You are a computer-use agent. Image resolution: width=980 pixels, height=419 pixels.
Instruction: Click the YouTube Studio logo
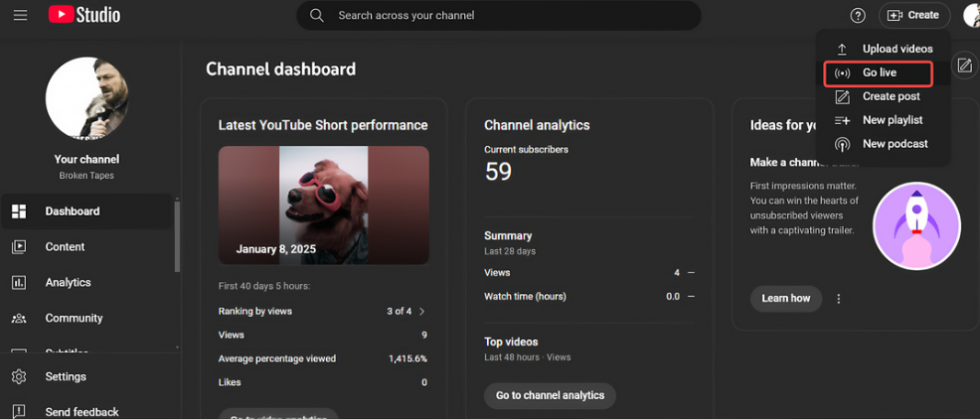tap(84, 15)
